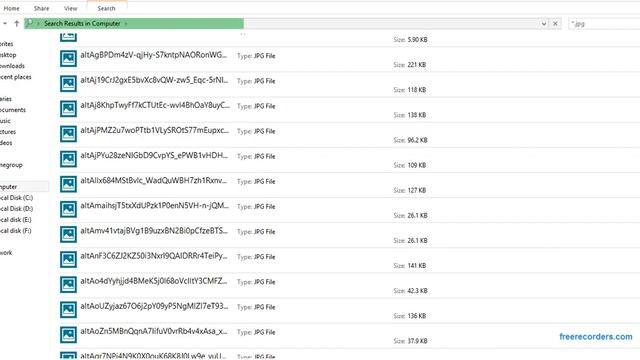Select image icon for altAmv41vtajBVg1B9 file
Viewport: 640px width, 360px height.
coord(68,234)
